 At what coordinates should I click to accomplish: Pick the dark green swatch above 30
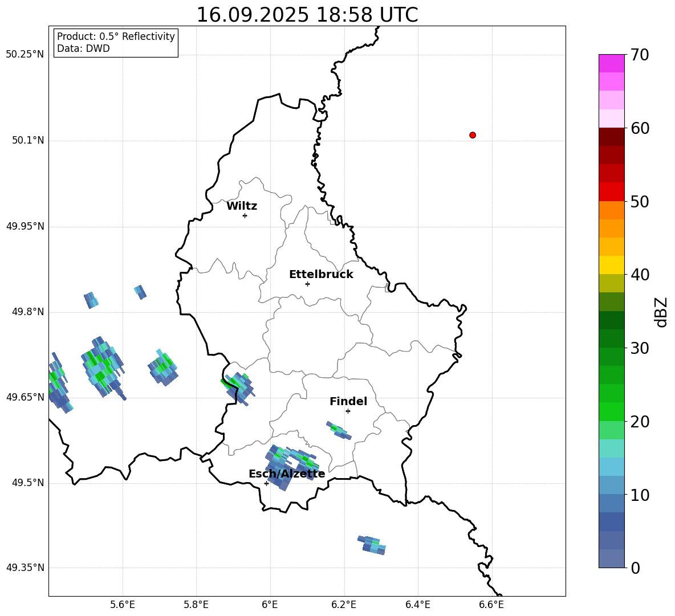pyautogui.click(x=611, y=338)
